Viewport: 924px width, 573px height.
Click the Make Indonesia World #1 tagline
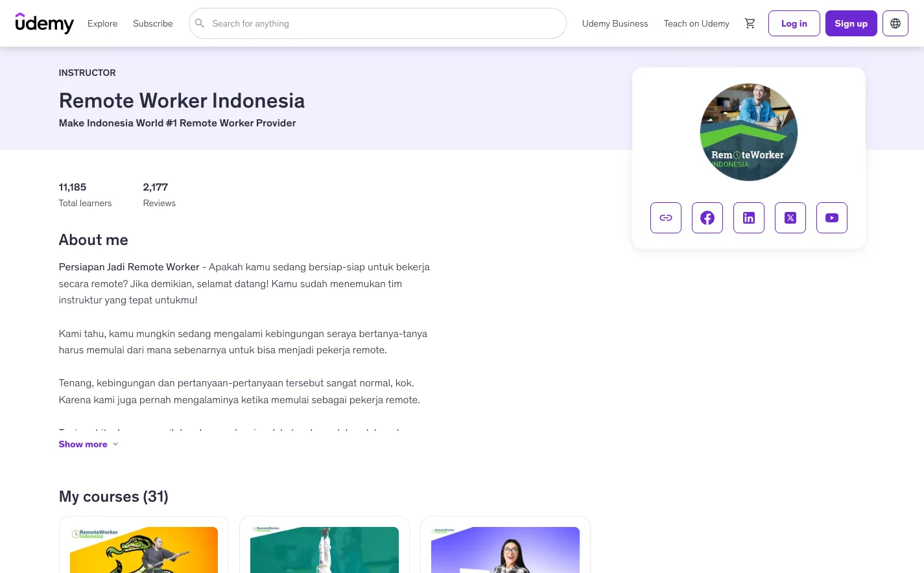coord(177,123)
